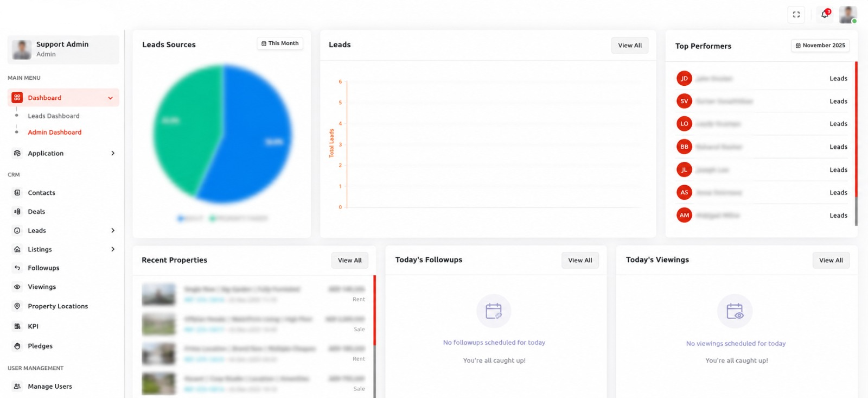This screenshot has height=398, width=868.
Task: Open Manage Users page
Action: [50, 387]
